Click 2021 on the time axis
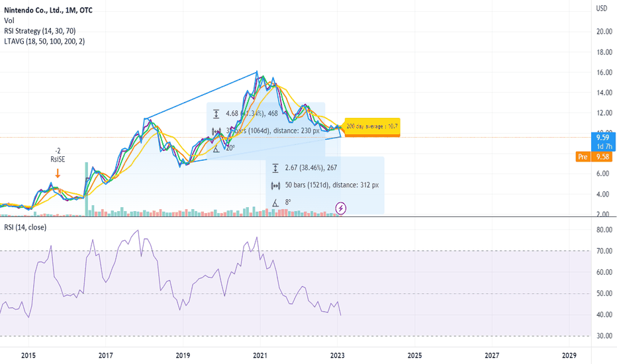 coord(260,356)
